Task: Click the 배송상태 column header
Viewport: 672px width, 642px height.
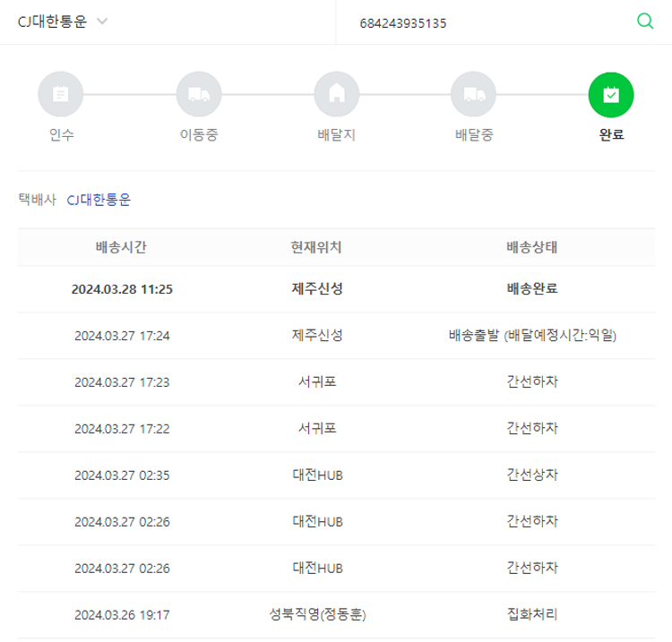Action: pos(532,247)
